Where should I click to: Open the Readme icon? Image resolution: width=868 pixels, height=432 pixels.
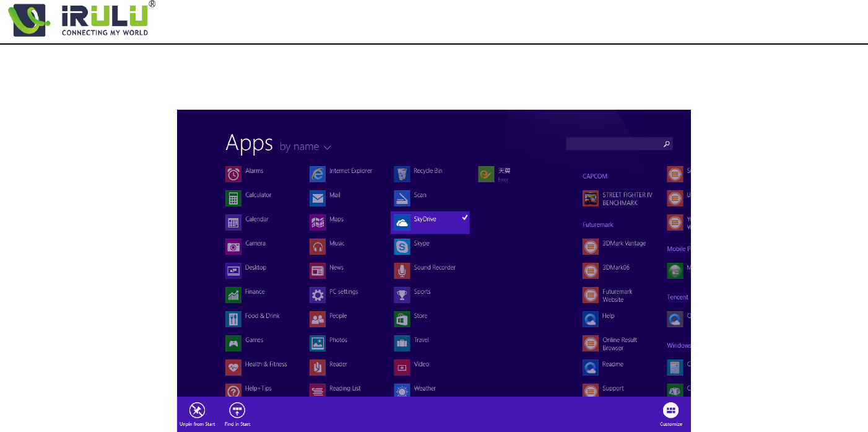591,368
